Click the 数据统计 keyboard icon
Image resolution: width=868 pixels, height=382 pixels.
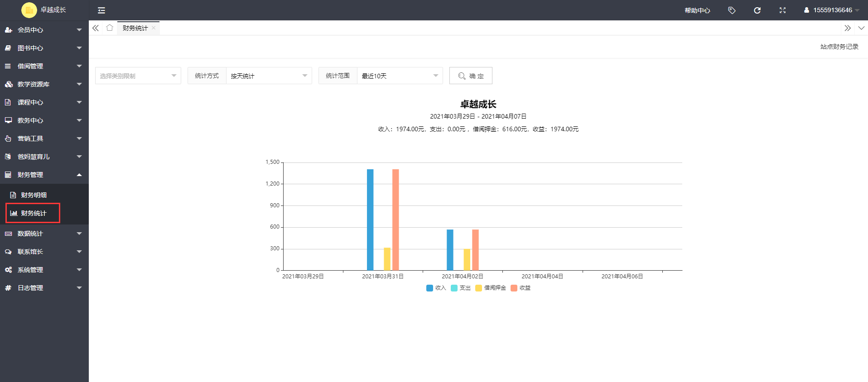(8, 234)
